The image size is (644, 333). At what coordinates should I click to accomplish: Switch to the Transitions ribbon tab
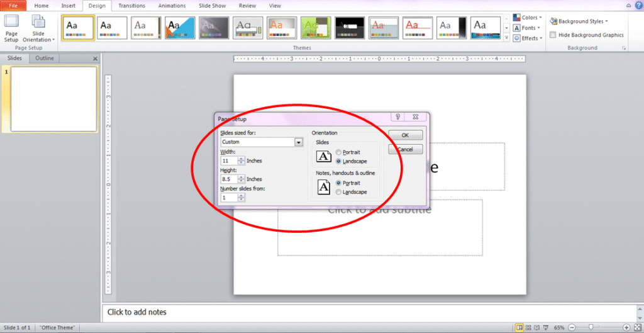click(131, 6)
